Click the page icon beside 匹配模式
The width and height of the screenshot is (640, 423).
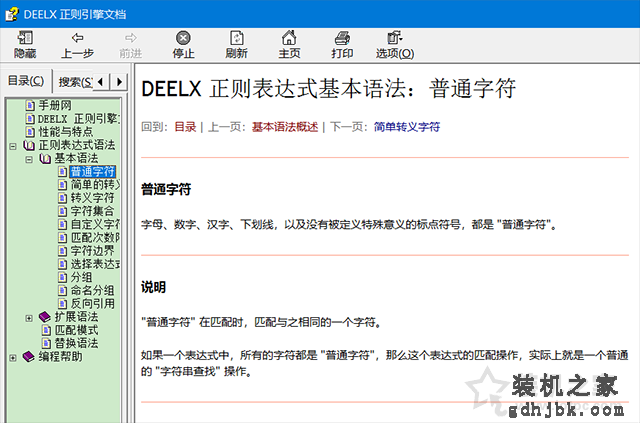click(47, 330)
